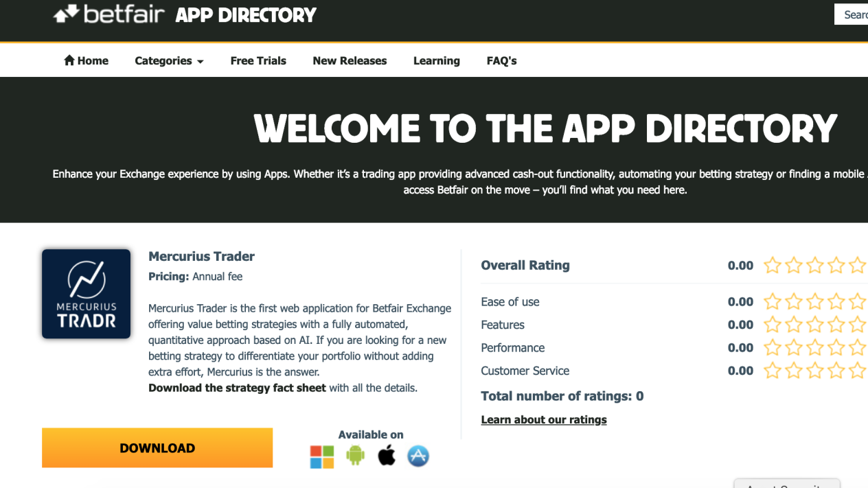Viewport: 868px width, 488px height.
Task: Click the Available on label
Action: click(x=371, y=434)
